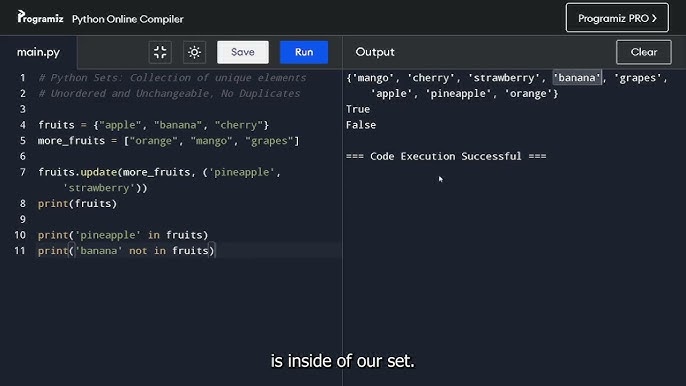Click the fruits.update code line
The image size is (686, 386).
pos(160,179)
